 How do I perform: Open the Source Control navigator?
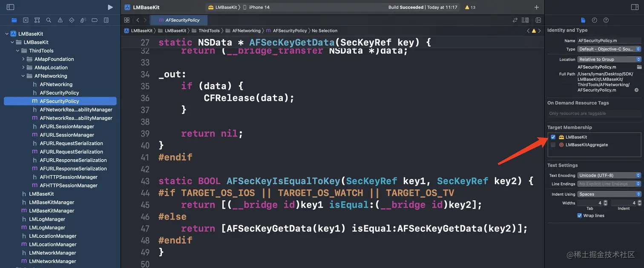tap(26, 20)
